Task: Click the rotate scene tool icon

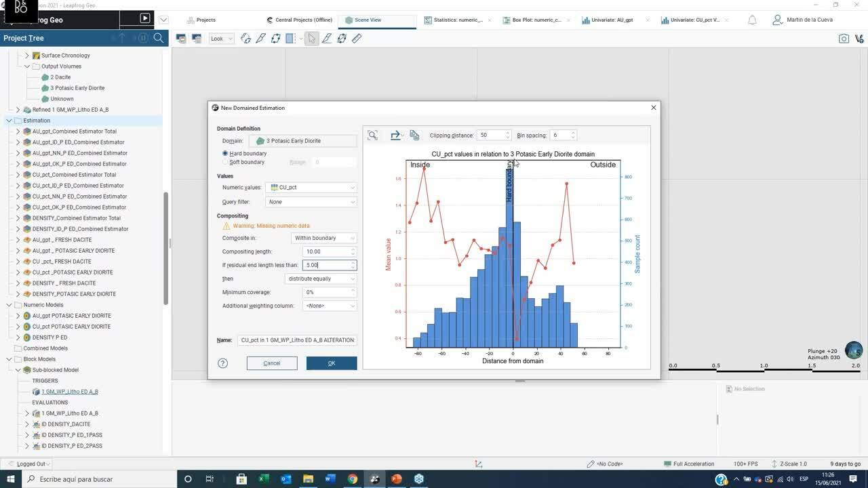Action: (245, 39)
